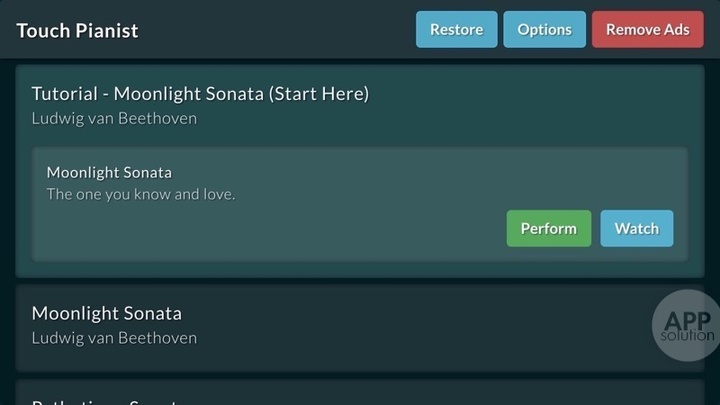
Task: Click Ludwig van Beethoven under the Tutorial heading
Action: pyautogui.click(x=114, y=118)
